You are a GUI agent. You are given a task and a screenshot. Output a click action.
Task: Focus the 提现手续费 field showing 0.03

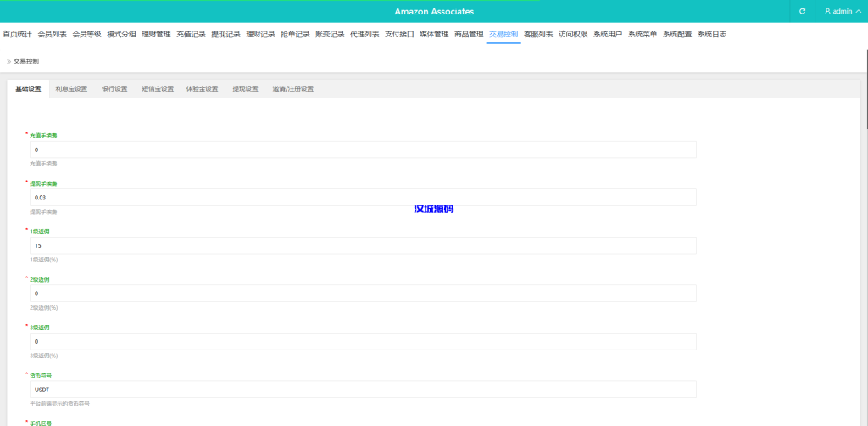pyautogui.click(x=362, y=197)
